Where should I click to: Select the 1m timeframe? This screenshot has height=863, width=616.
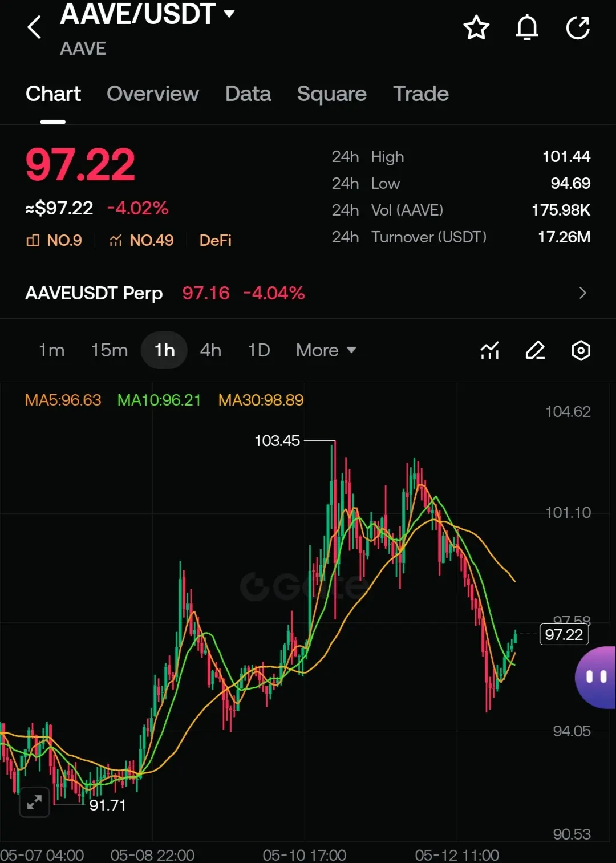pos(51,350)
